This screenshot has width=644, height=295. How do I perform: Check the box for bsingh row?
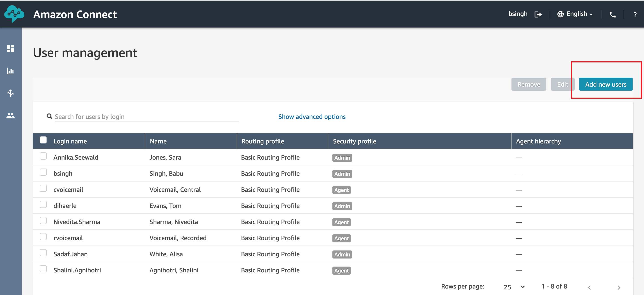pyautogui.click(x=43, y=172)
